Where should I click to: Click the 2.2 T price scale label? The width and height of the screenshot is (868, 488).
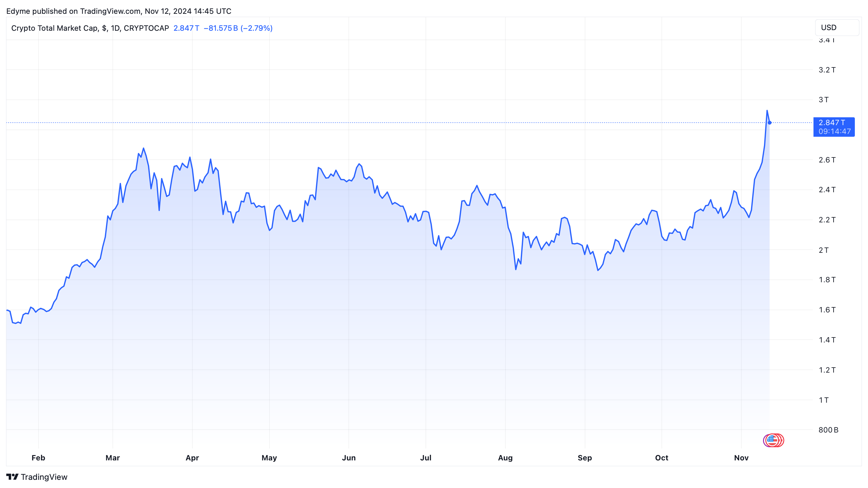click(827, 220)
